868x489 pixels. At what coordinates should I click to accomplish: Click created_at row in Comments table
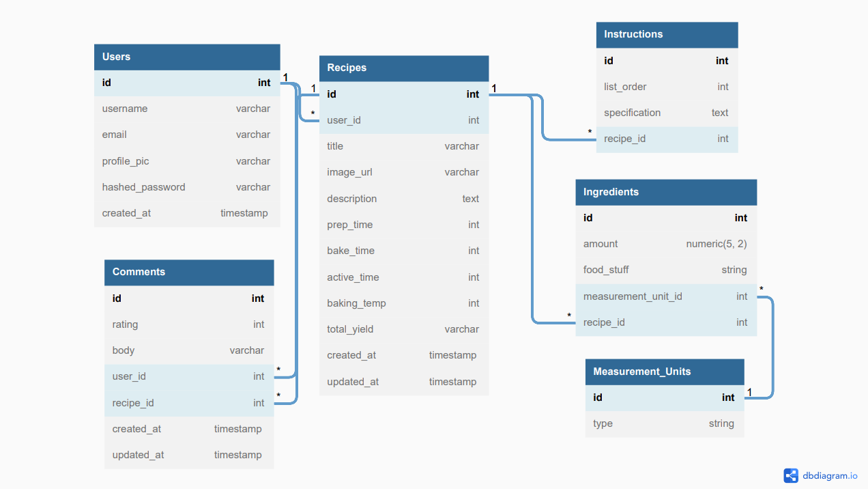pos(189,429)
